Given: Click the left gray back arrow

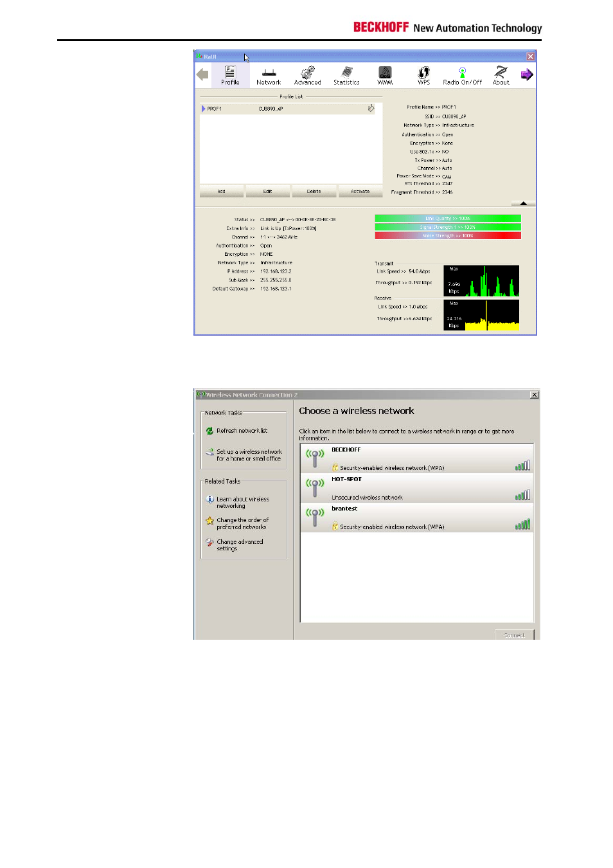Looking at the screenshot, I should (x=202, y=75).
